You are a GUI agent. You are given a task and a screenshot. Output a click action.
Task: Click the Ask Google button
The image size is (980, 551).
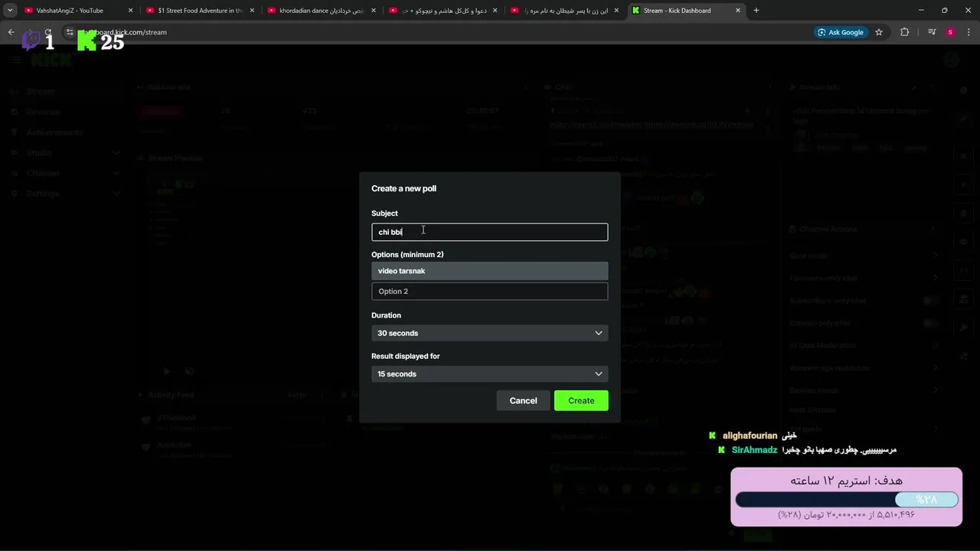point(841,32)
